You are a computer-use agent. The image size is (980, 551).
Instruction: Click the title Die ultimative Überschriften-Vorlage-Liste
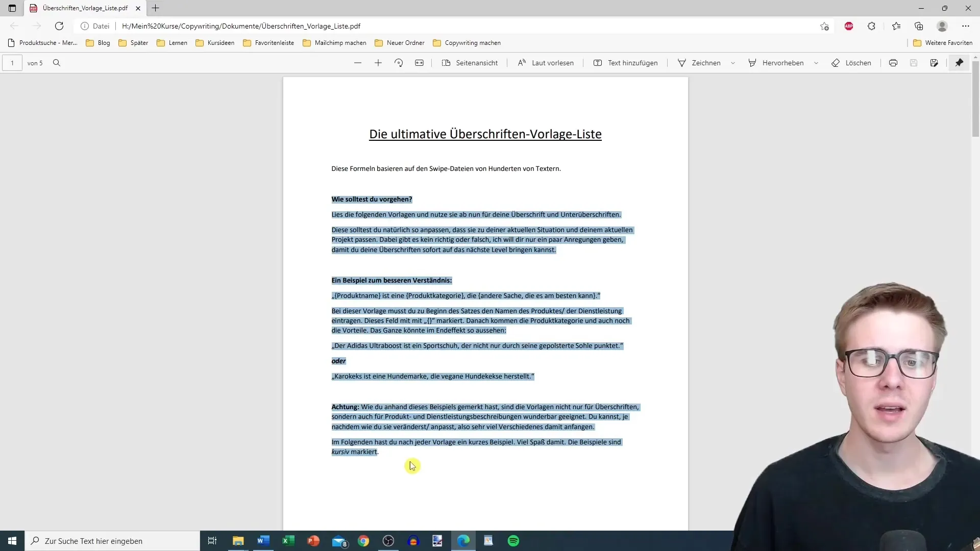[x=485, y=134]
